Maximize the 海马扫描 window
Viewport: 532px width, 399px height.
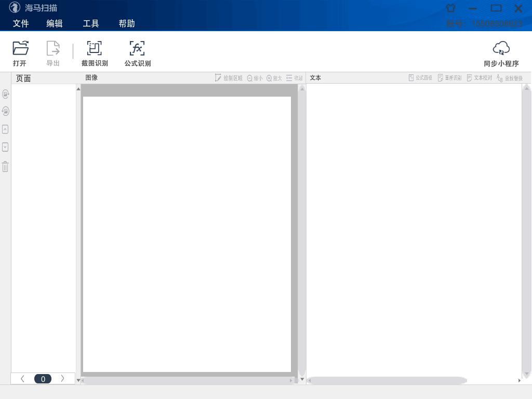(x=496, y=8)
